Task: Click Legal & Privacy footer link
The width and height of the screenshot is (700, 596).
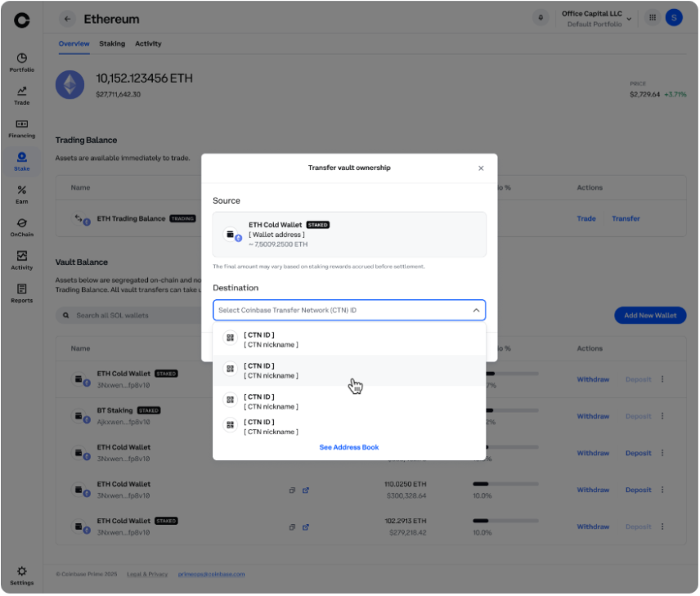Action: [147, 574]
